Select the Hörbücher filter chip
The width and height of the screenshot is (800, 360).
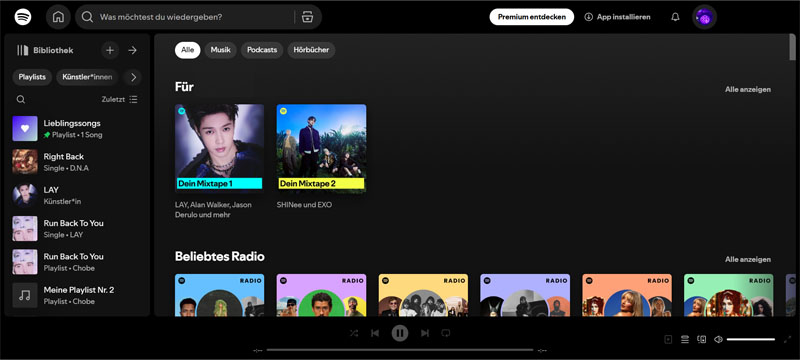pyautogui.click(x=311, y=50)
